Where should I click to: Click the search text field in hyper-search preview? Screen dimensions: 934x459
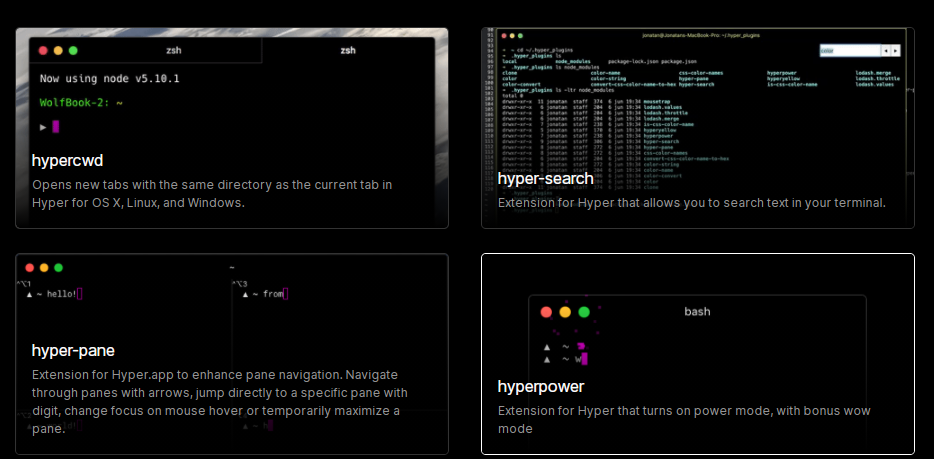tap(848, 50)
